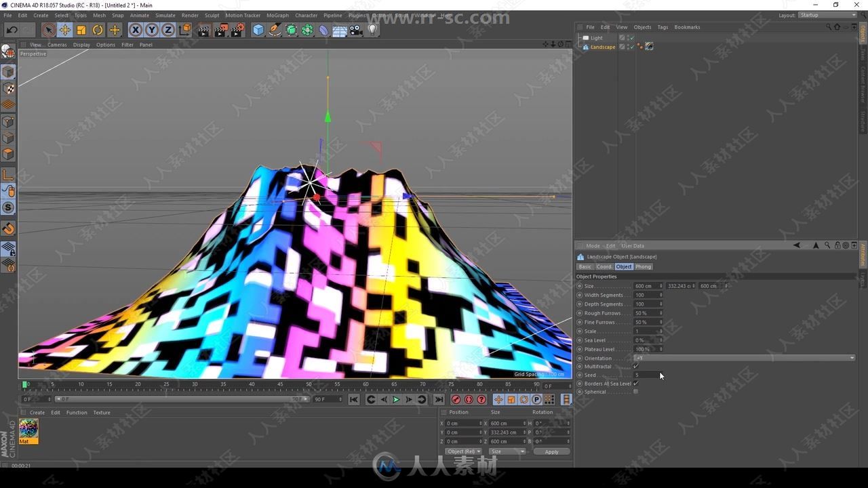Click the Seed input field
The image size is (868, 488).
click(648, 375)
